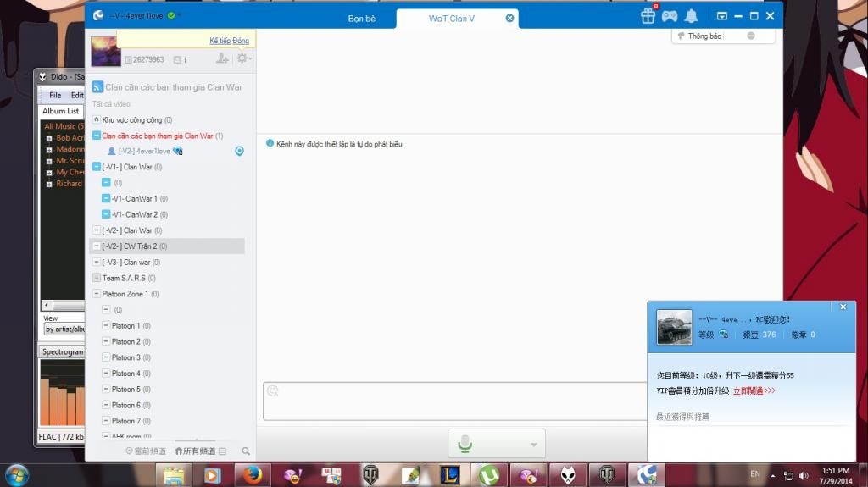The width and height of the screenshot is (868, 487).
Task: Click the emoticon icon in message box
Action: pyautogui.click(x=272, y=391)
